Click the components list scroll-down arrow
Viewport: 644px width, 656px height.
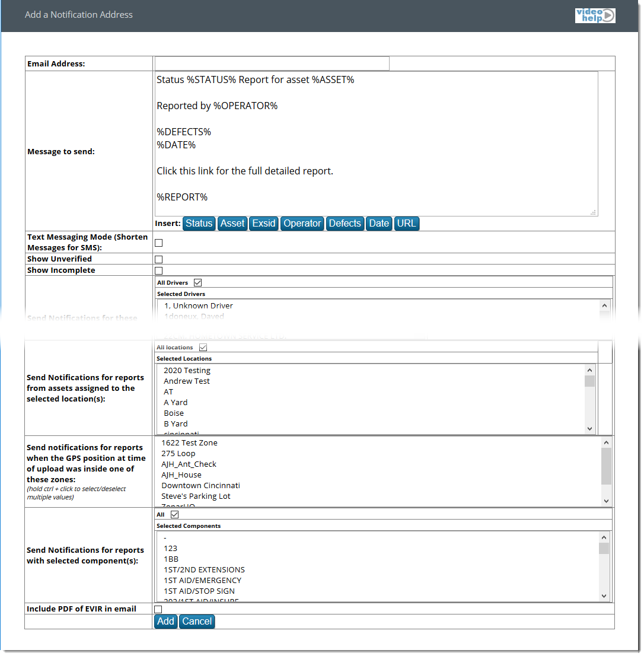(x=604, y=596)
